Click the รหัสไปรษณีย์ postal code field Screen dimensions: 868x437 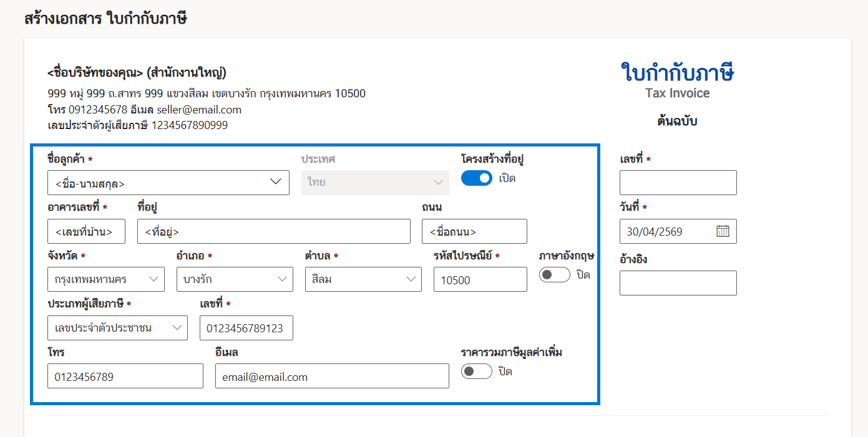[x=480, y=280]
